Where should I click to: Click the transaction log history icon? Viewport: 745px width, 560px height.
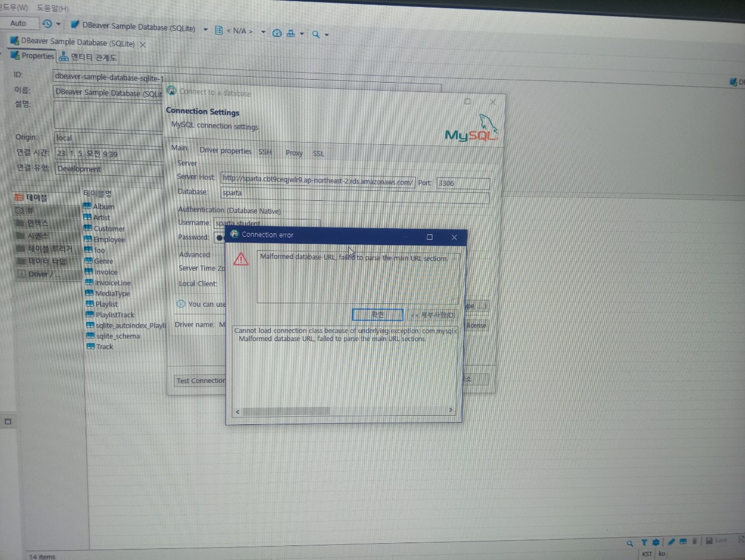[47, 24]
